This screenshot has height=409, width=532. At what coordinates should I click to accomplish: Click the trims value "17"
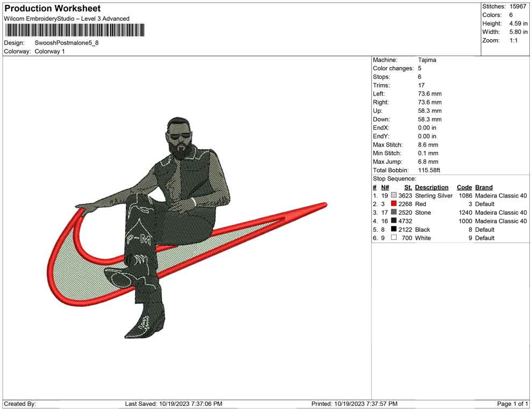coord(421,85)
